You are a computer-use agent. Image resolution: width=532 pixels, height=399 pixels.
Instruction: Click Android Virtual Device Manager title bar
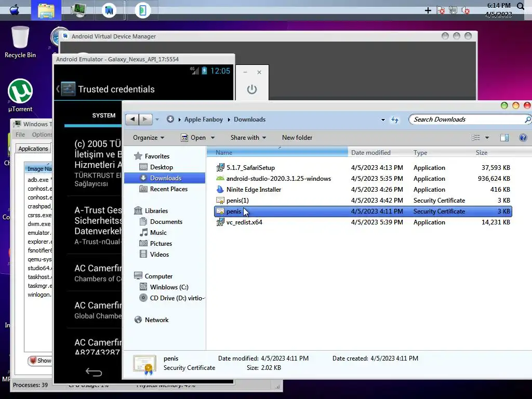click(268, 36)
